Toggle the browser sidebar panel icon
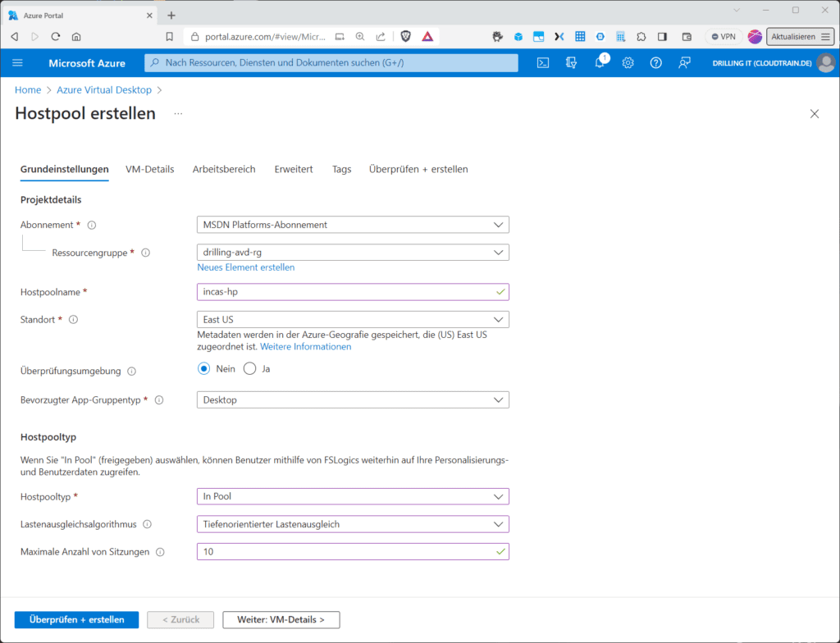This screenshot has width=840, height=643. 662,36
